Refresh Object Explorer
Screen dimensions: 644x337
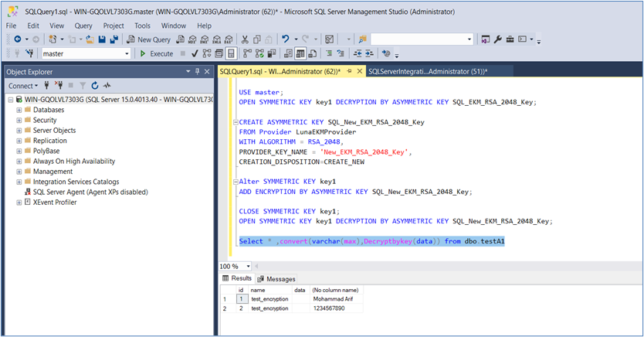(95, 86)
